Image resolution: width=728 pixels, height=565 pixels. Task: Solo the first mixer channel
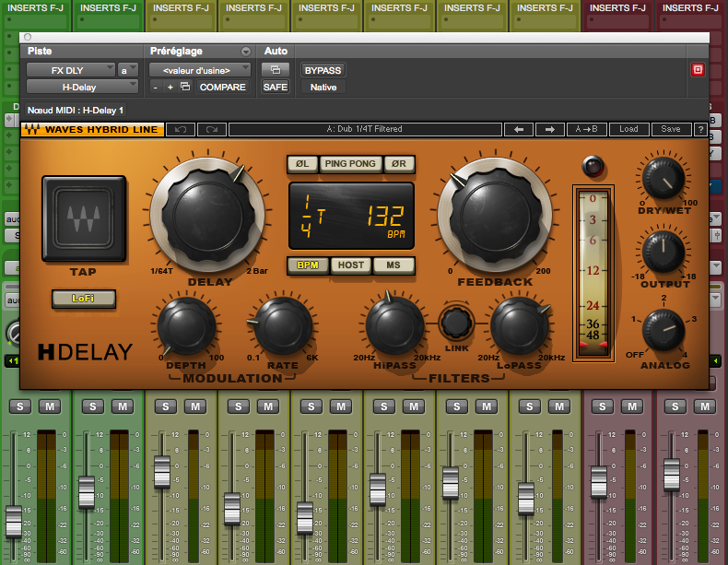point(20,406)
